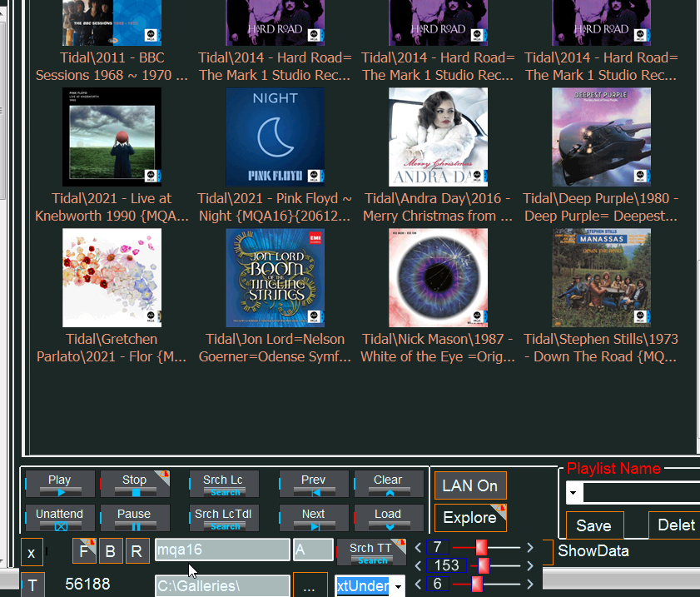Click left arrow beside value 7
Viewport: 700px width, 597px height.
point(419,547)
